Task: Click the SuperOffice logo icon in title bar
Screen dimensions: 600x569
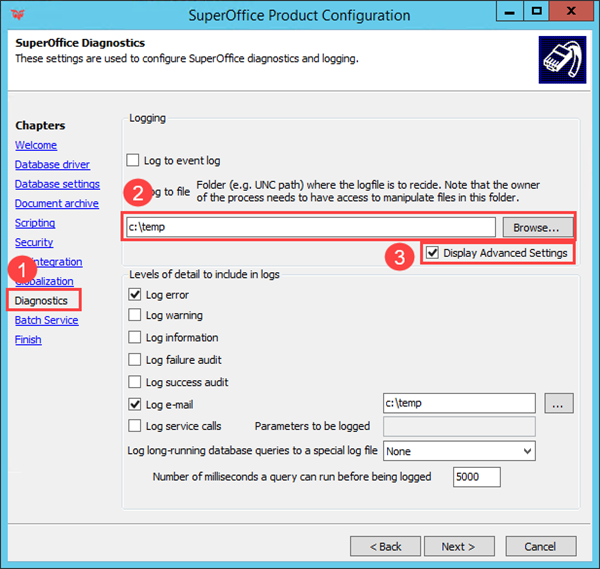Action: coord(18,15)
